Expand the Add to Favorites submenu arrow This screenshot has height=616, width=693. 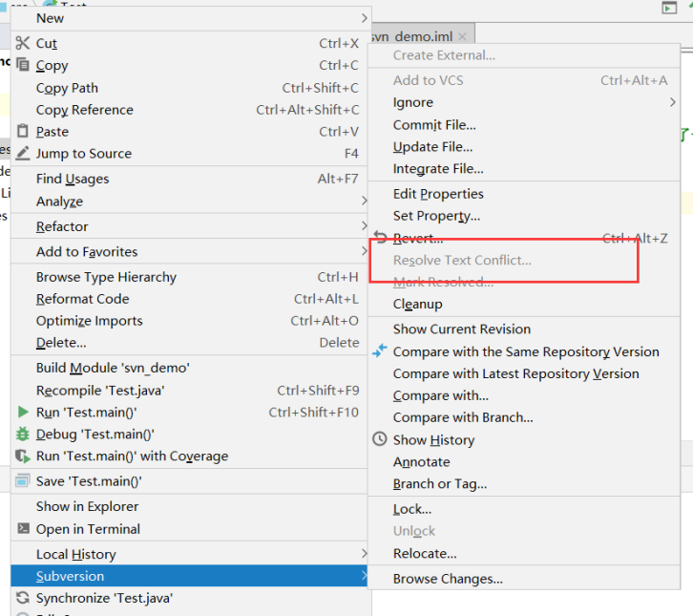364,251
